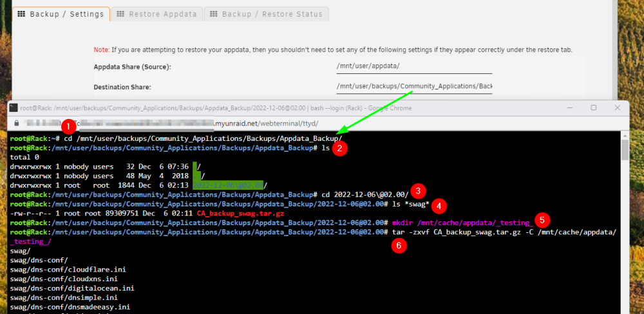Click the 'total 0' line in terminal

[x=24, y=157]
